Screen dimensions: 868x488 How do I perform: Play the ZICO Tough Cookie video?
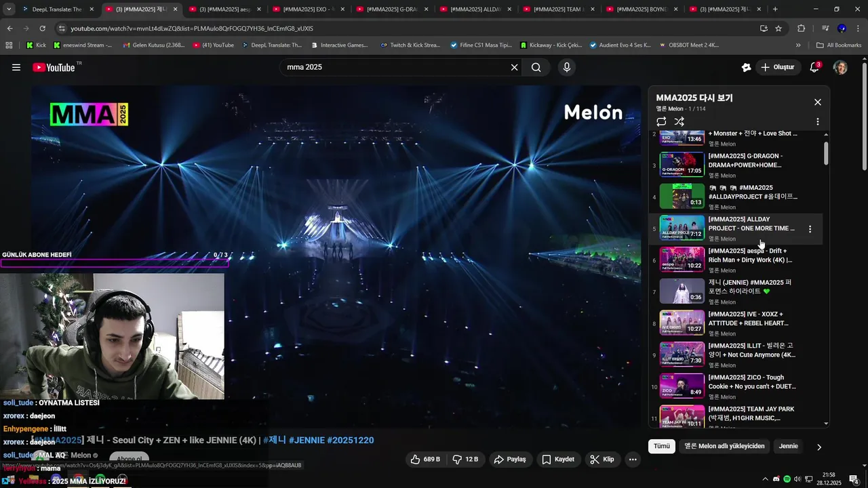(735, 386)
